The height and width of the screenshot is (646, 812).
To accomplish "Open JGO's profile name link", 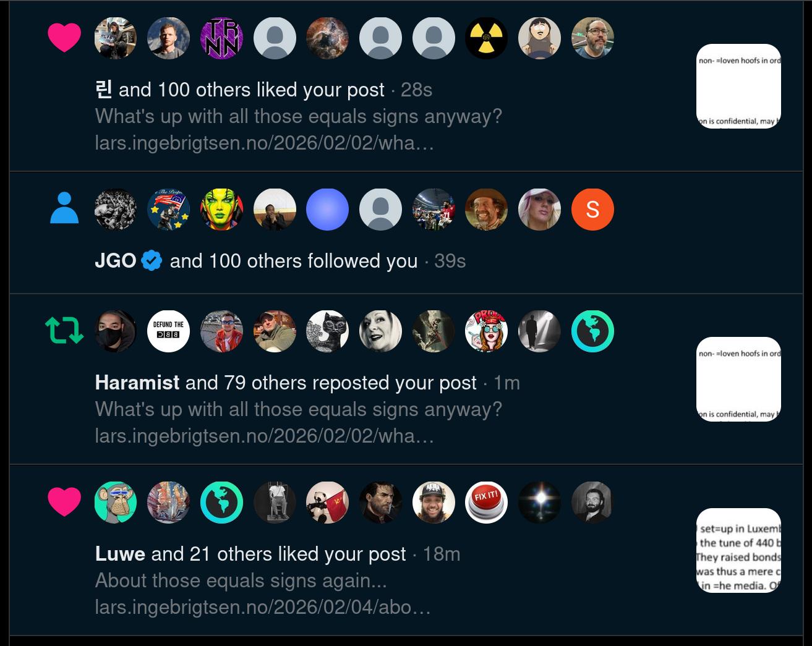I will 116,261.
